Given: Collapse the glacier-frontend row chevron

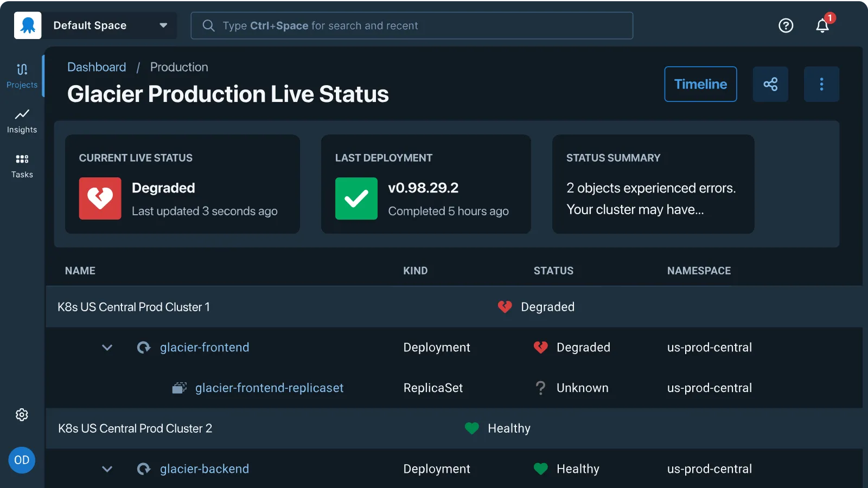Looking at the screenshot, I should tap(107, 348).
